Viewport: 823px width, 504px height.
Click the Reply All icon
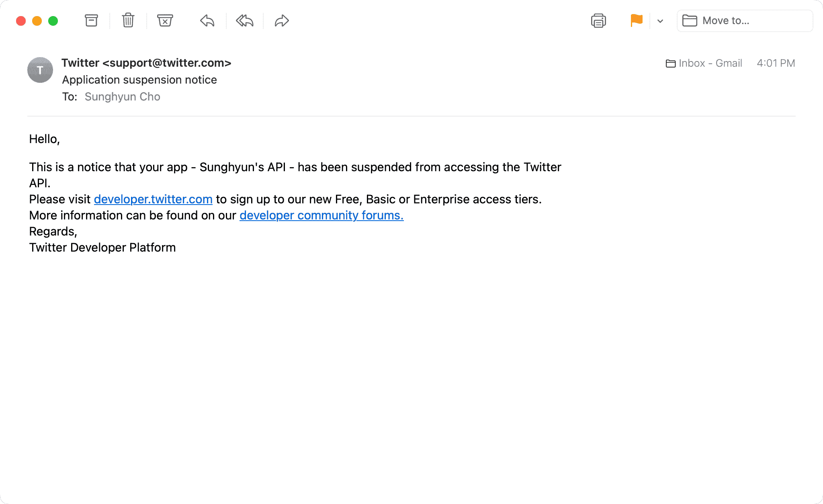pyautogui.click(x=245, y=20)
